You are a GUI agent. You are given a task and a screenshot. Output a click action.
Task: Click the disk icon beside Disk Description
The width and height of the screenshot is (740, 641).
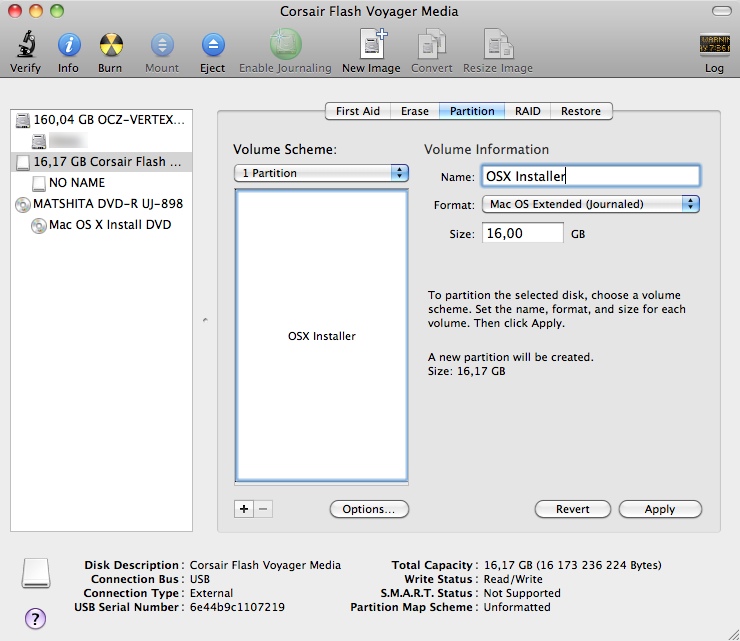(x=36, y=574)
